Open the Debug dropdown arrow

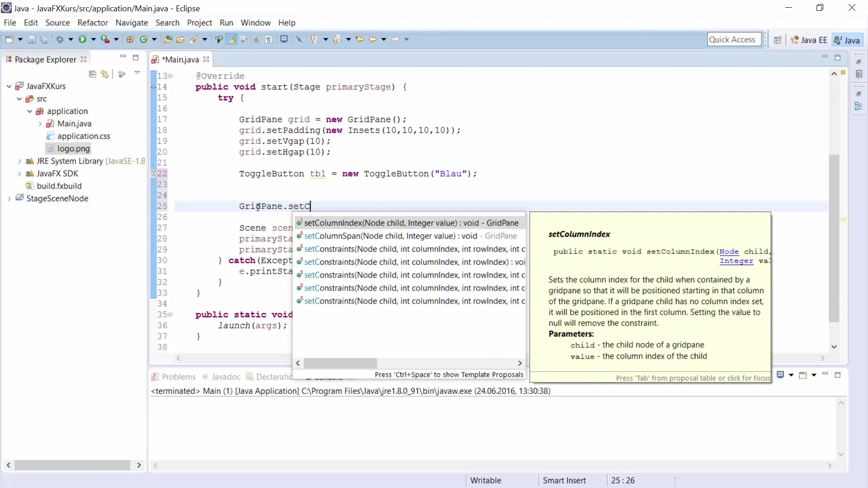click(x=71, y=39)
